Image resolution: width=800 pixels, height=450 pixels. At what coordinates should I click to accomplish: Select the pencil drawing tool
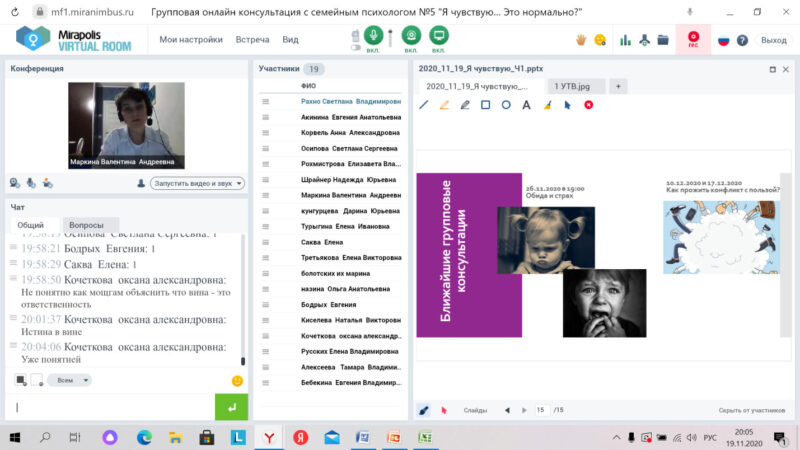click(x=465, y=105)
